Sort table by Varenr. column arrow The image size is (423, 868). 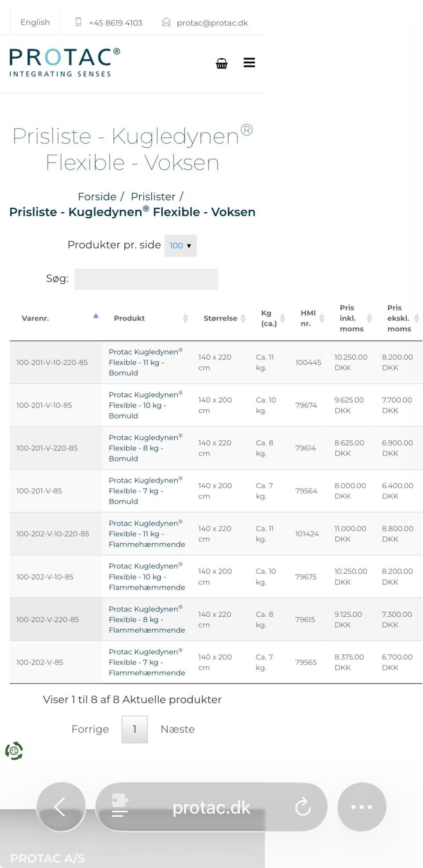96,316
